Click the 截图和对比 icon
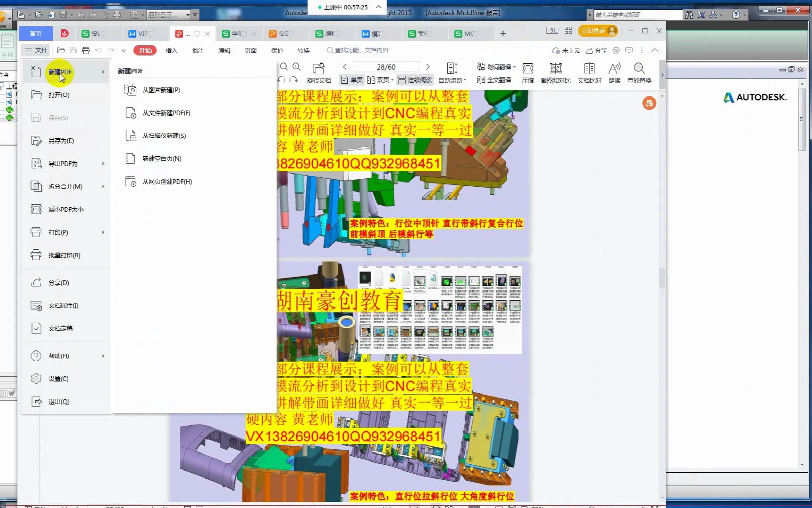Screen dimensions: 812x508 tap(555, 73)
